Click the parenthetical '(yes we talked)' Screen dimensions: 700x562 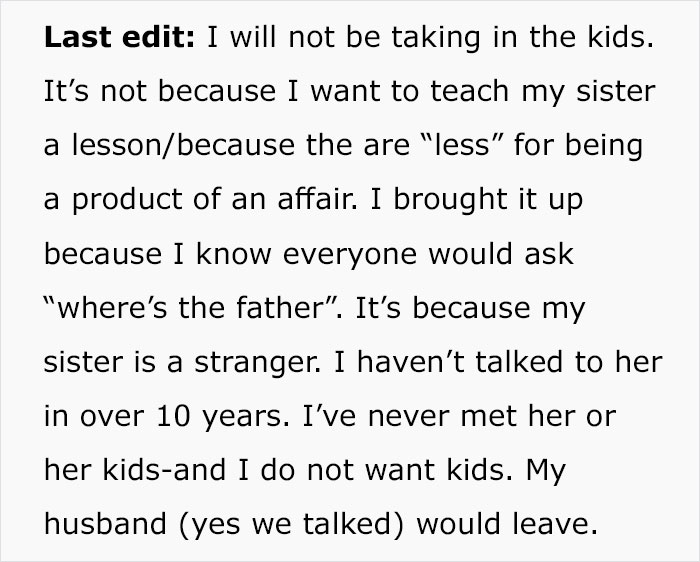coord(291,525)
